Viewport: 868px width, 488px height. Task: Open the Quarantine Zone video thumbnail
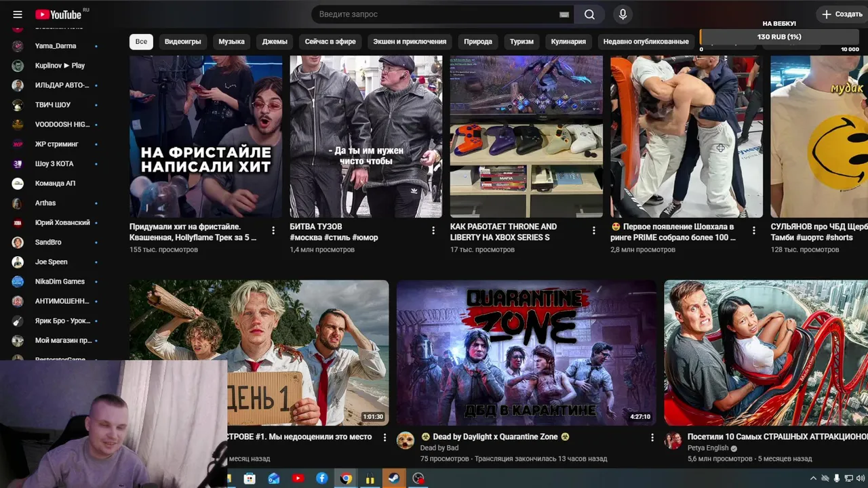[526, 353]
